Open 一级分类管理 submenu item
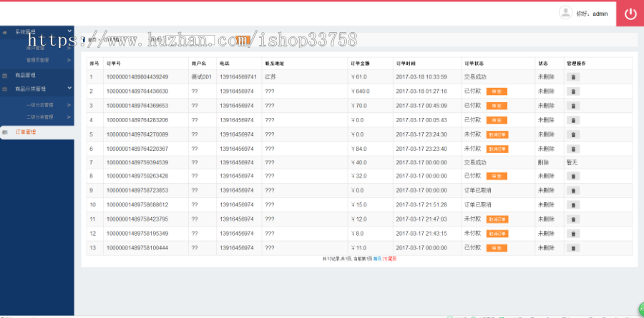This screenshot has height=318, width=644. [x=39, y=104]
